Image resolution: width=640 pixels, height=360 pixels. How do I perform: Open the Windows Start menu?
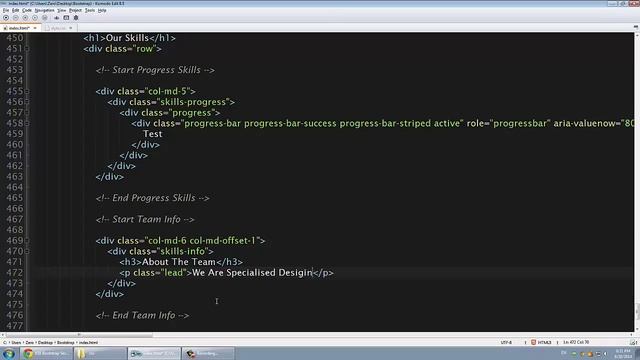pos(9,353)
